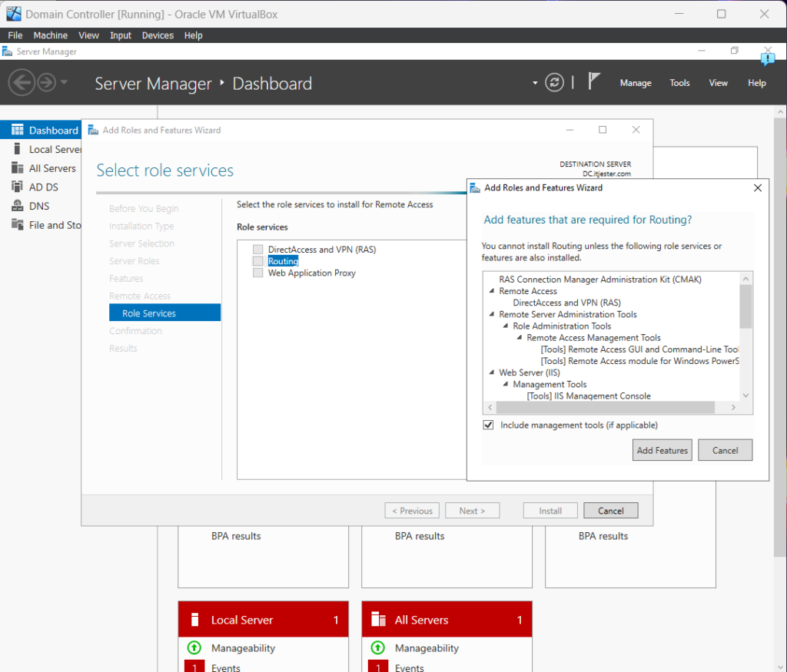Open VirtualBox View menu
Viewport: 787px width, 672px height.
(x=88, y=35)
